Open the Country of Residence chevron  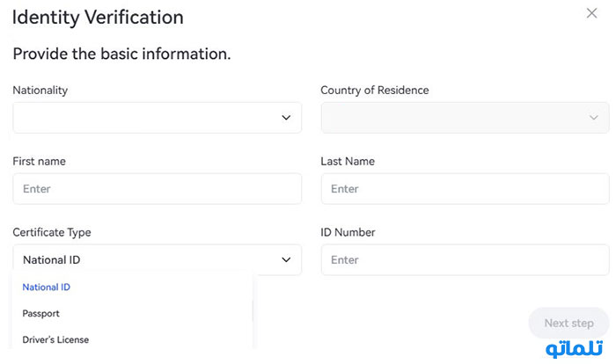point(594,118)
